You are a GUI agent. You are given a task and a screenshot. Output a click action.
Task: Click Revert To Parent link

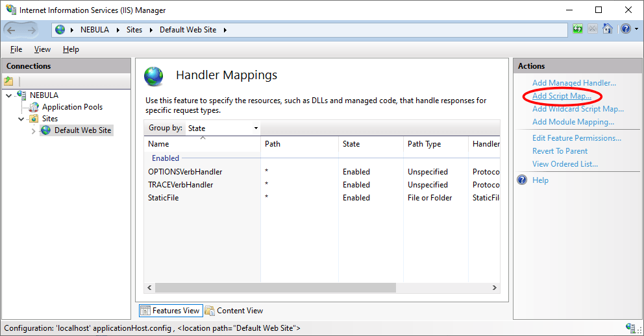click(560, 151)
